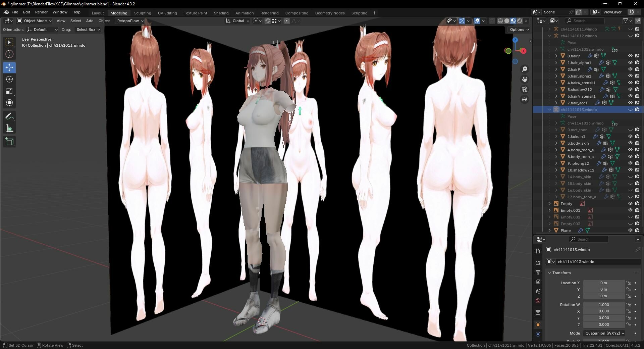Click the red X axis gizmo
This screenshot has width=644, height=349.
(523, 51)
